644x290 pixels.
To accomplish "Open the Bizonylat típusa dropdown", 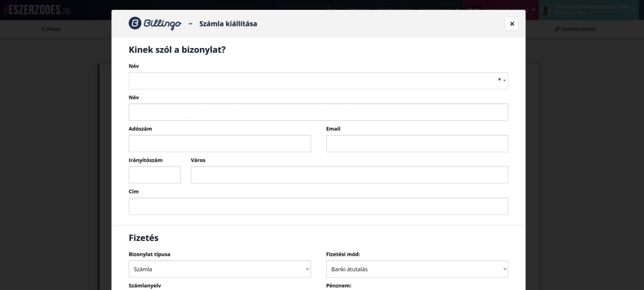I will pos(219,269).
